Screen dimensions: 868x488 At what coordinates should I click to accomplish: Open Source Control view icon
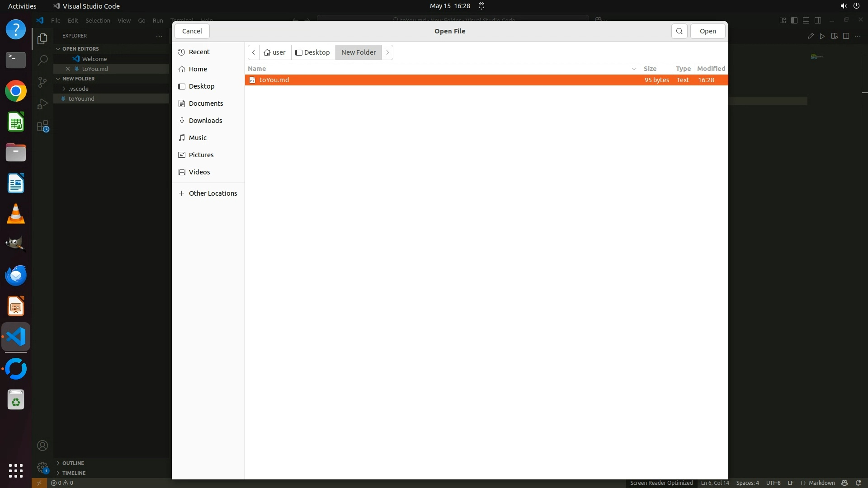coord(42,82)
